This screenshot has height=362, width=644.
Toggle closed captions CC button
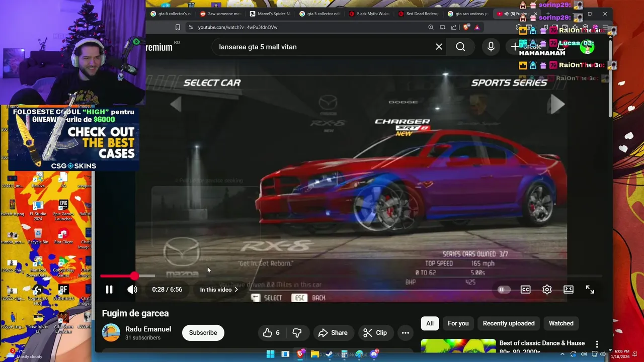point(525,290)
